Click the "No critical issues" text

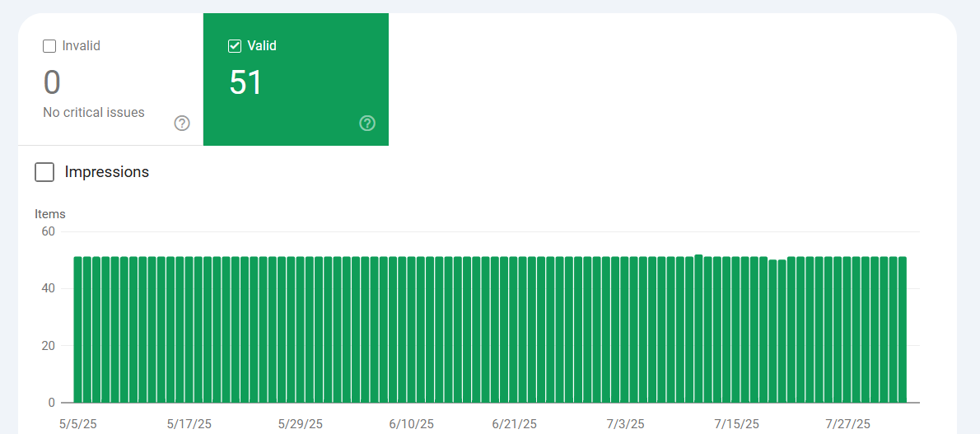[94, 113]
